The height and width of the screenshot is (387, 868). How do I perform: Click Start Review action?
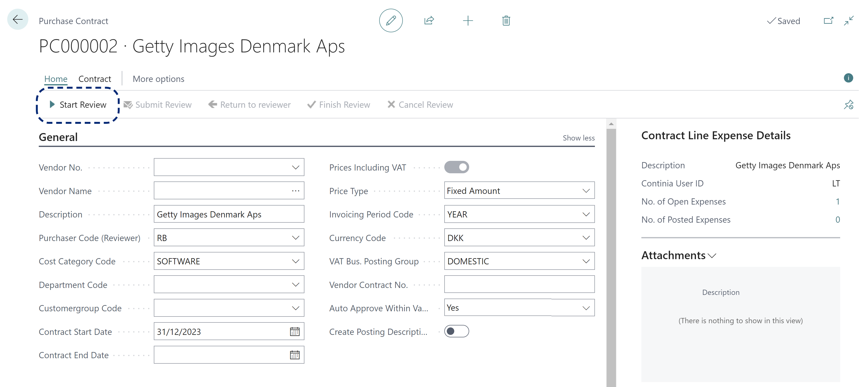coord(78,105)
